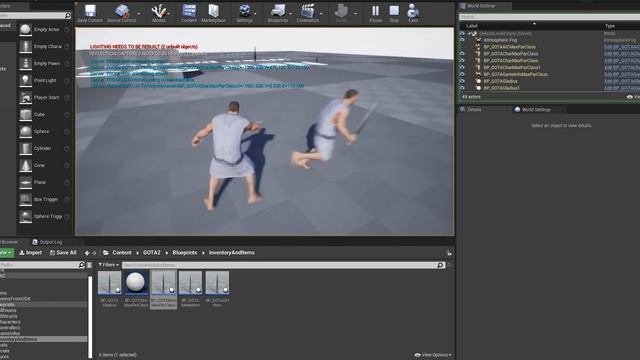Toggle visibility of the second BP_GOTACharMaxParClass row
This screenshot has height=360, width=640.
tap(462, 60)
